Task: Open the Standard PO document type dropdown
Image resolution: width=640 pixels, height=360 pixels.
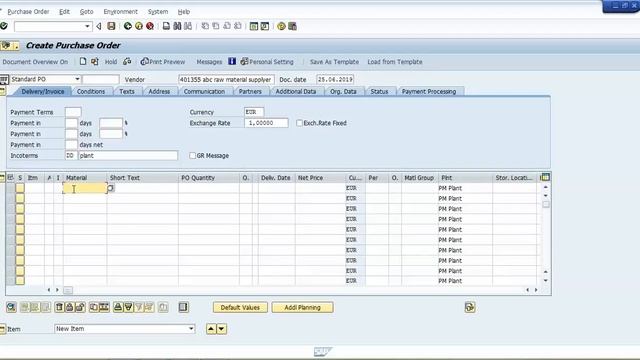Action: point(77,79)
